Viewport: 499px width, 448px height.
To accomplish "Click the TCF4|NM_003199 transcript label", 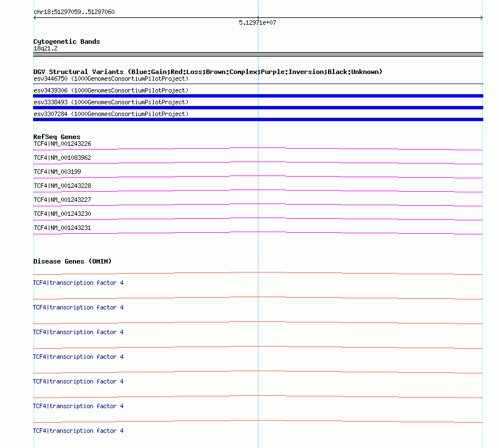I will click(x=57, y=172).
